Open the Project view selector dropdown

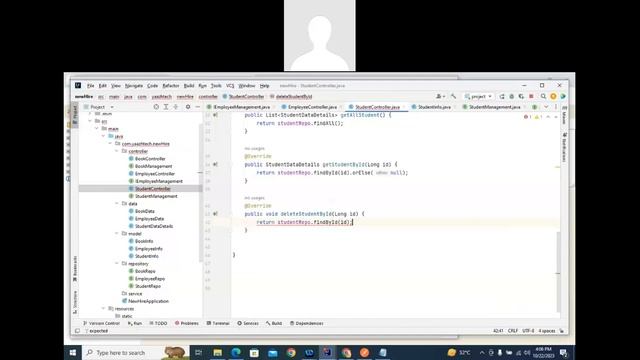99,107
